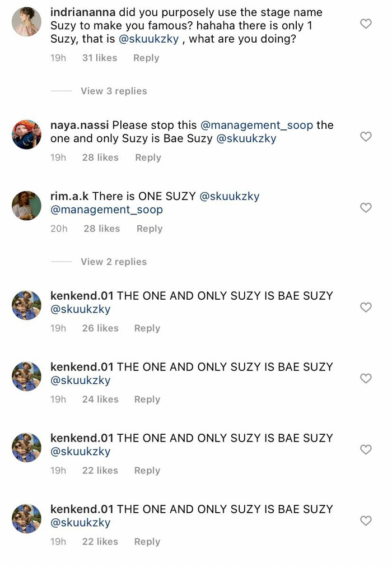View the 31 likes on indriananna's comment
392x567 pixels.
(x=100, y=58)
